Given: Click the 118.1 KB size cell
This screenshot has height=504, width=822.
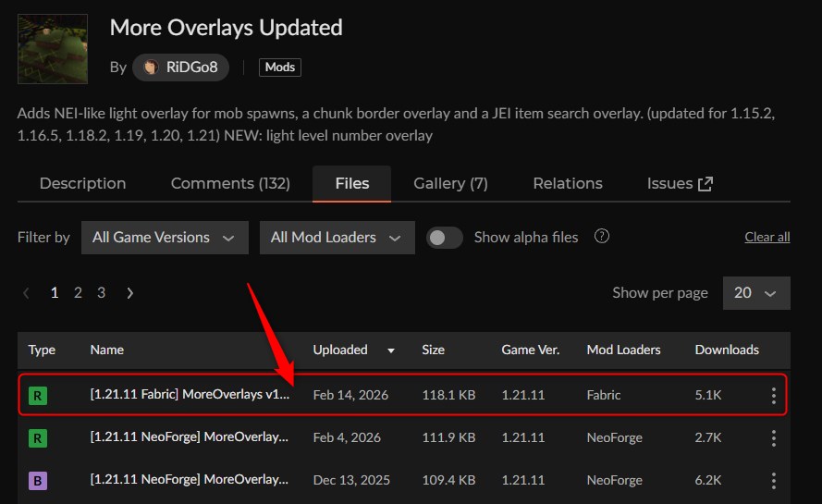Looking at the screenshot, I should pyautogui.click(x=448, y=395).
